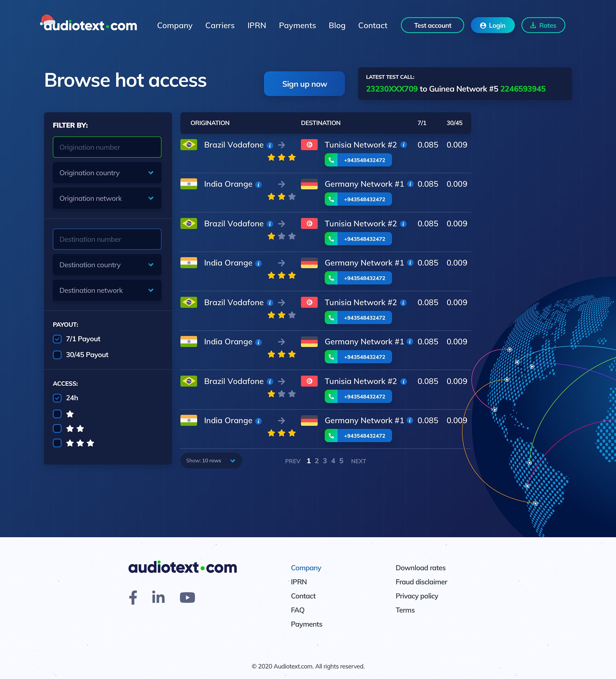Click the Facebook icon in the footer
This screenshot has width=616, height=679.
pyautogui.click(x=133, y=598)
